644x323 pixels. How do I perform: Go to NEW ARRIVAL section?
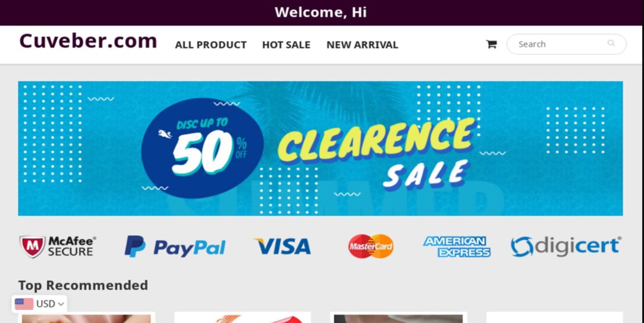click(x=362, y=45)
